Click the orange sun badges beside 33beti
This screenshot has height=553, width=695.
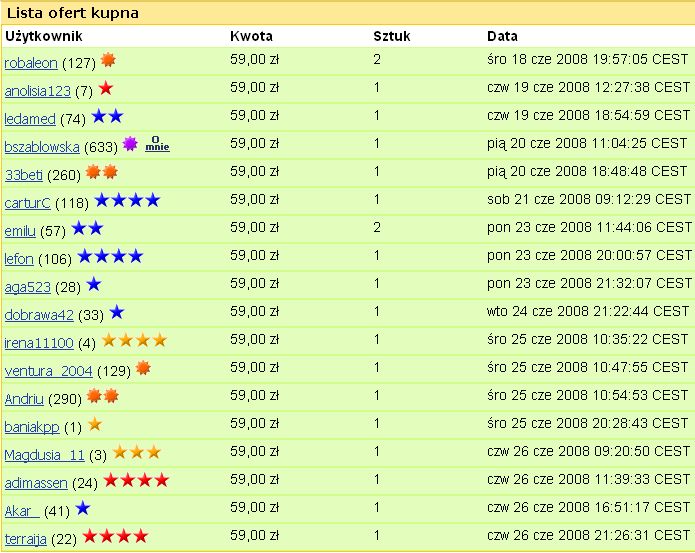[x=102, y=173]
